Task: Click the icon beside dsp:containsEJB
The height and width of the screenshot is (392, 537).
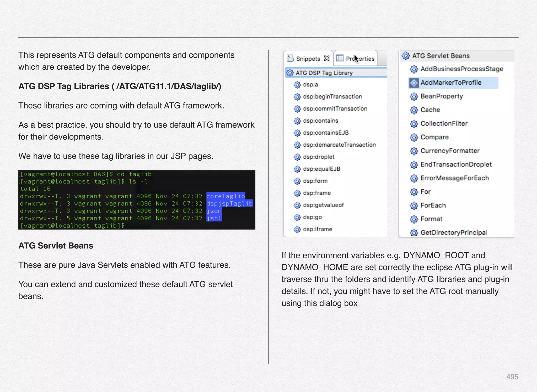Action: coord(297,133)
